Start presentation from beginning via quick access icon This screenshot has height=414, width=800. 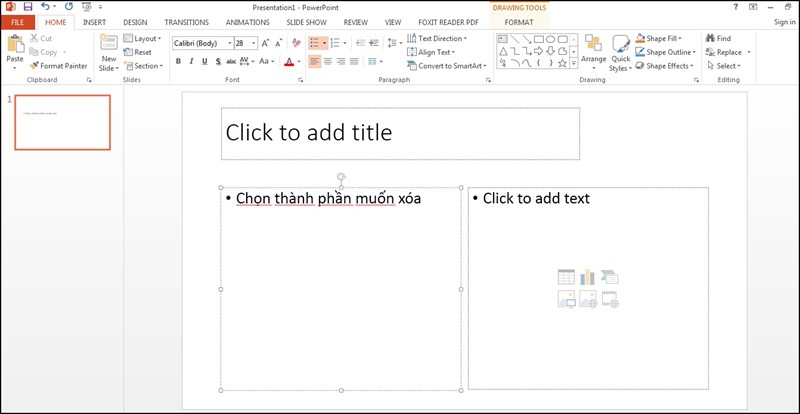click(86, 7)
